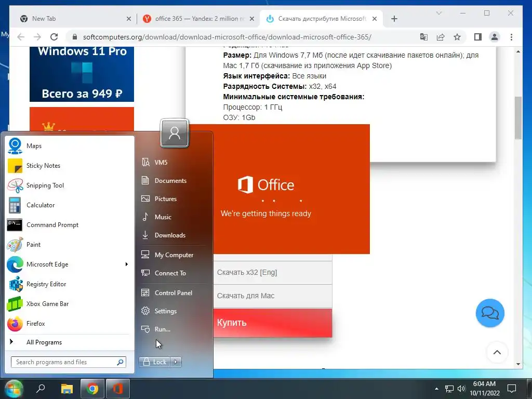Click the softcomputers.org address bar

pyautogui.click(x=227, y=37)
